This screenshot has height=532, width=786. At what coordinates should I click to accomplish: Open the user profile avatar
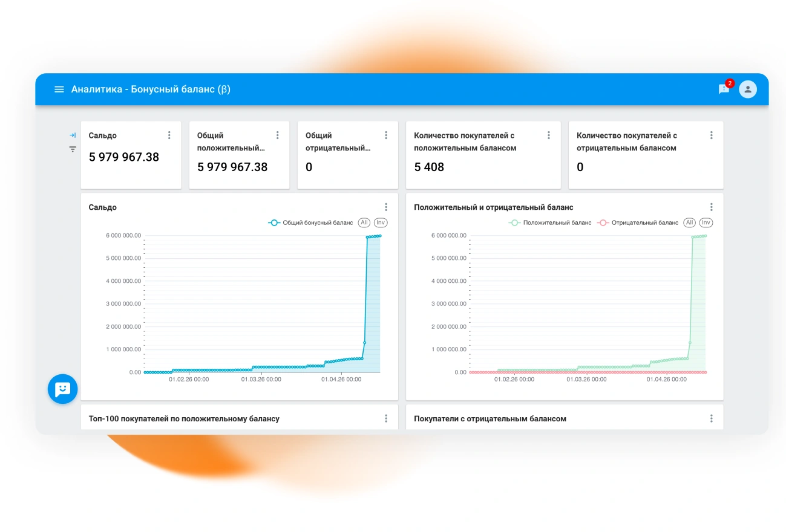tap(748, 89)
